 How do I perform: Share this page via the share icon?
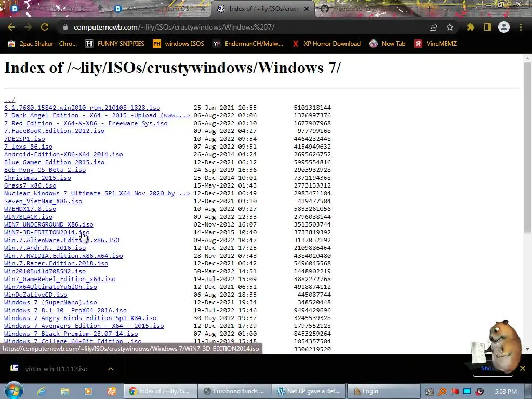click(x=433, y=27)
